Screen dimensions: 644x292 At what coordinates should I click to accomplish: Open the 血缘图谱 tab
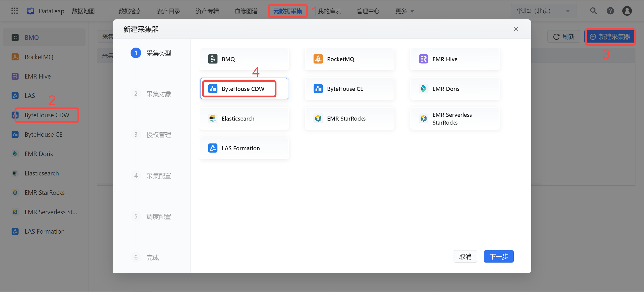point(246,11)
